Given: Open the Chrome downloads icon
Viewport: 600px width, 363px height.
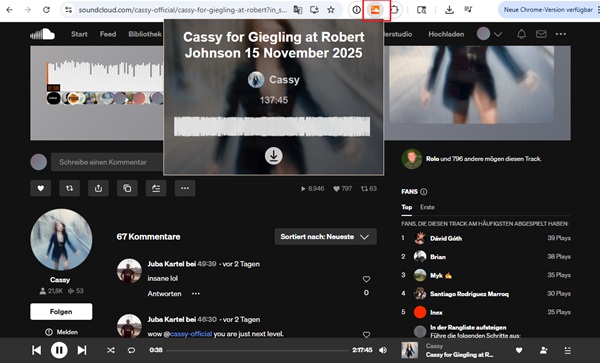Looking at the screenshot, I should [449, 10].
